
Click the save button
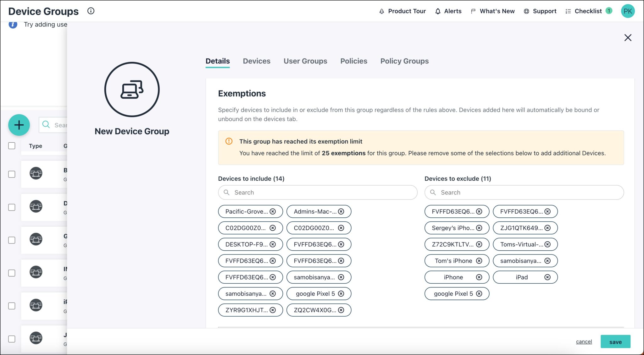pyautogui.click(x=615, y=342)
